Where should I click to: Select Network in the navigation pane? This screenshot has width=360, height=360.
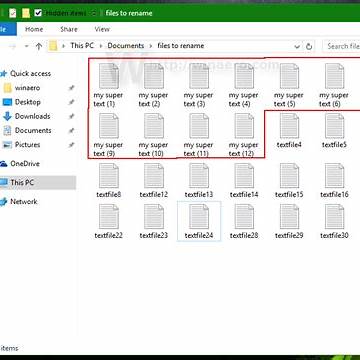pos(23,201)
